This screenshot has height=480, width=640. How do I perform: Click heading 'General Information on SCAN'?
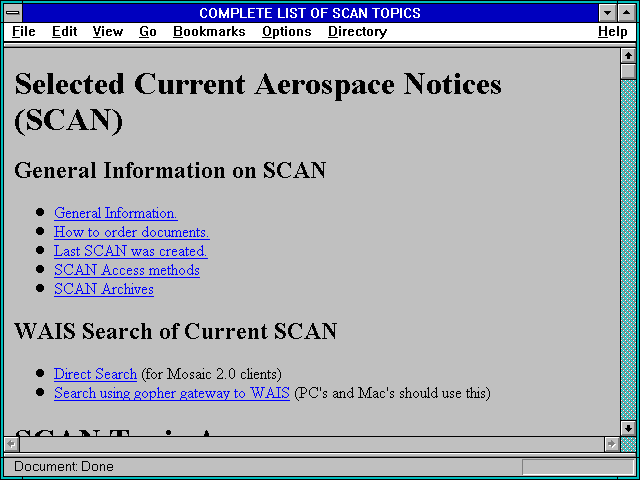tap(170, 170)
